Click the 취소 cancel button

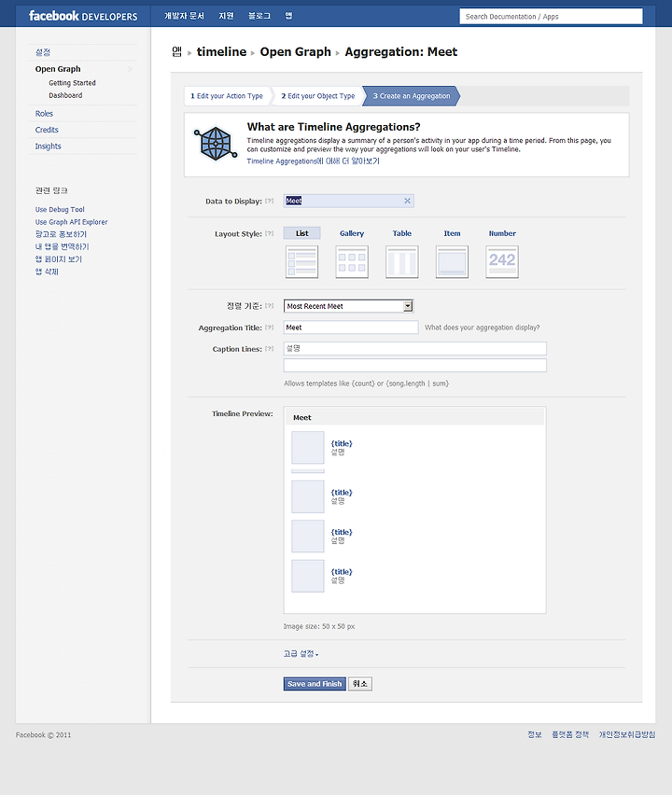coord(360,684)
